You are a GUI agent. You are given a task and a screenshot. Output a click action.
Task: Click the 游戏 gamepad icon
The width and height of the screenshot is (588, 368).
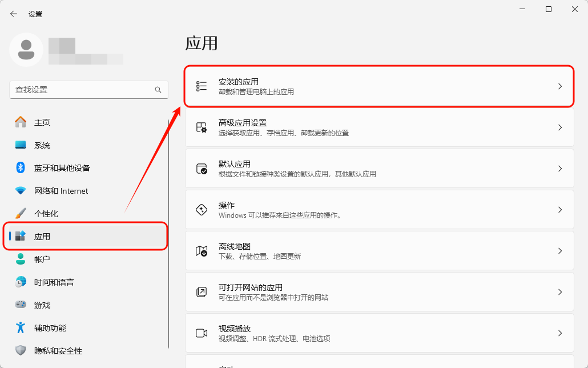coord(21,305)
